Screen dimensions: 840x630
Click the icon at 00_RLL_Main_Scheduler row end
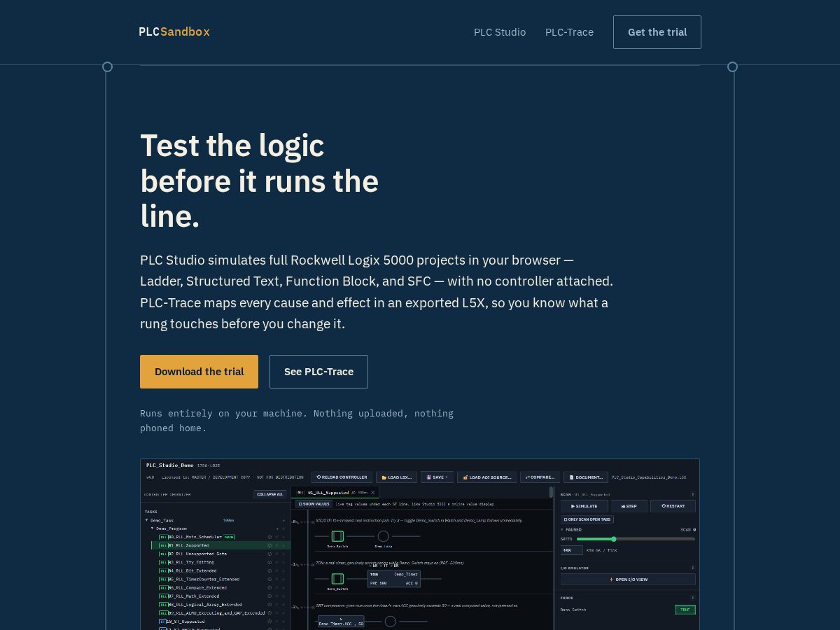pos(269,537)
